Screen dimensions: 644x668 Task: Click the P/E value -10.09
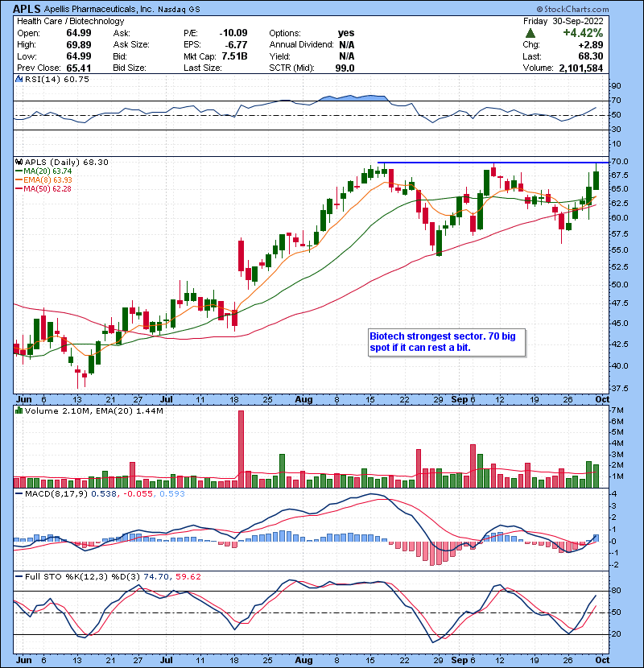233,33
